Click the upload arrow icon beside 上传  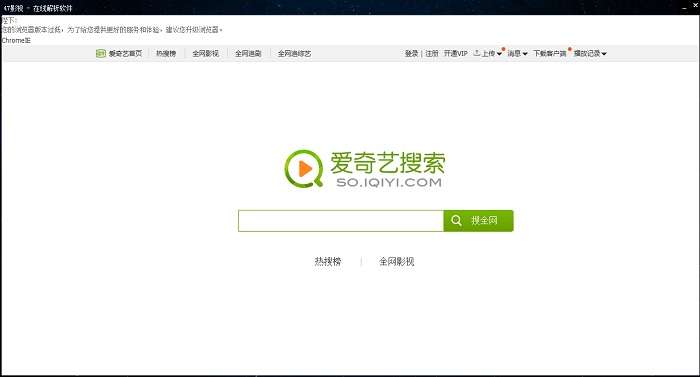click(477, 53)
